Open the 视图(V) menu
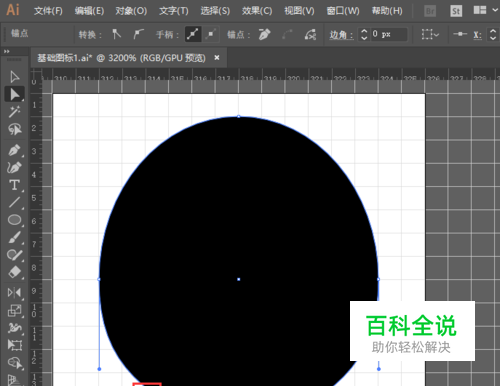Screen dimensions: 500x386 (299, 11)
